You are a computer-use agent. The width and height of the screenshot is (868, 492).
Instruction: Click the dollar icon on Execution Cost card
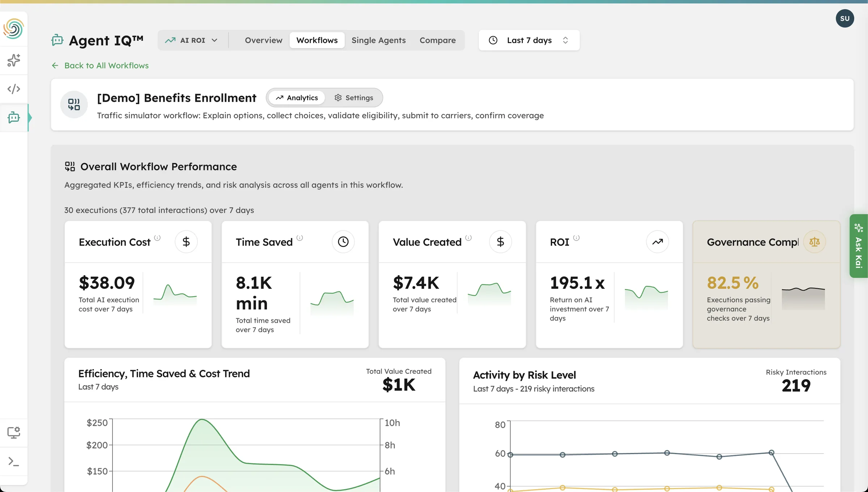(186, 242)
